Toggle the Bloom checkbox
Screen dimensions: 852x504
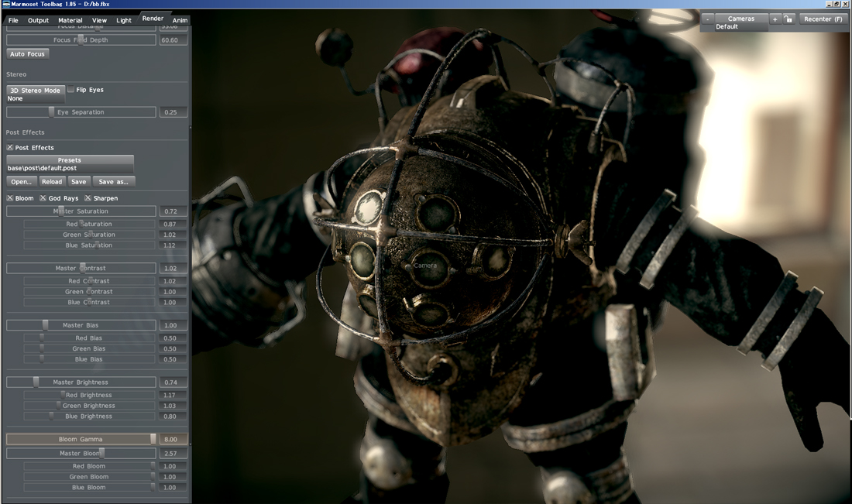pyautogui.click(x=10, y=198)
